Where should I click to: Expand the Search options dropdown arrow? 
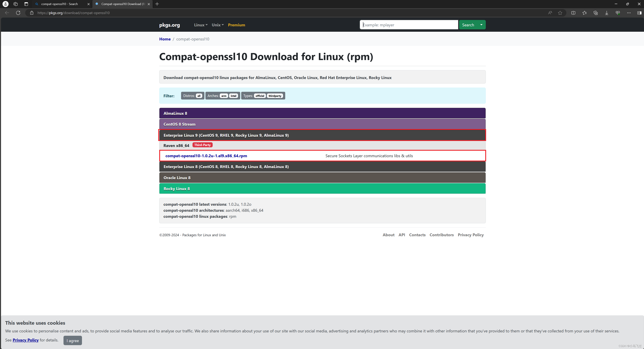pyautogui.click(x=481, y=25)
